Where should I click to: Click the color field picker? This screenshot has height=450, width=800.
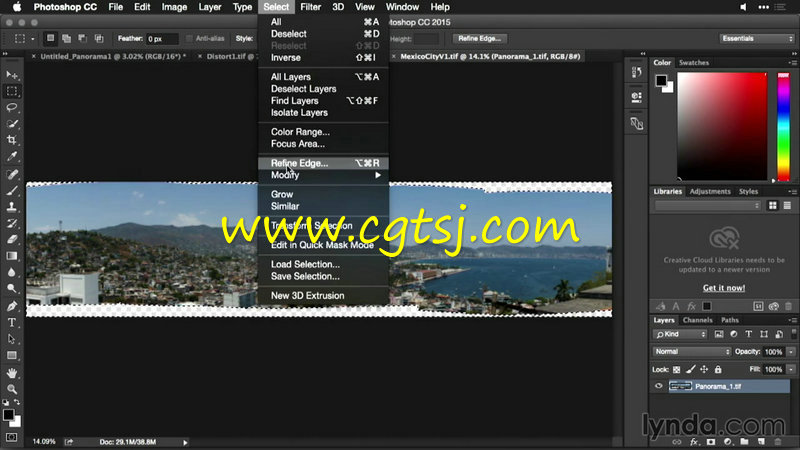point(722,127)
